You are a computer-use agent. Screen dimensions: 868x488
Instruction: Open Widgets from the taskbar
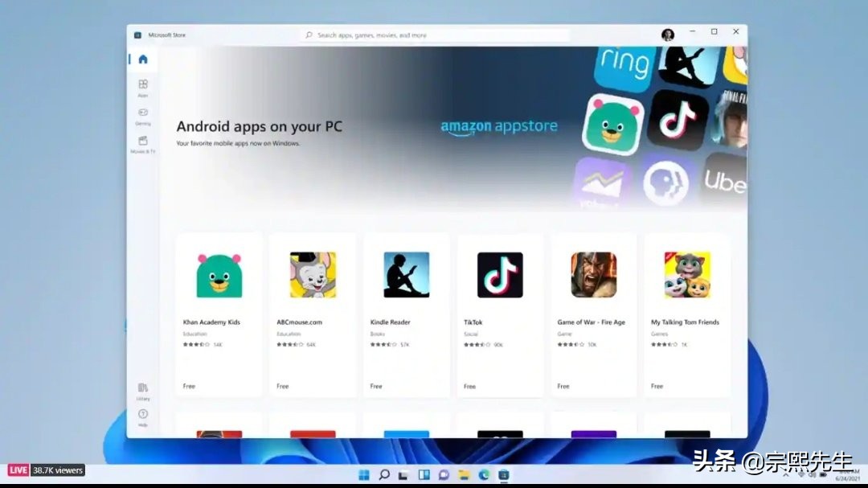click(x=424, y=474)
